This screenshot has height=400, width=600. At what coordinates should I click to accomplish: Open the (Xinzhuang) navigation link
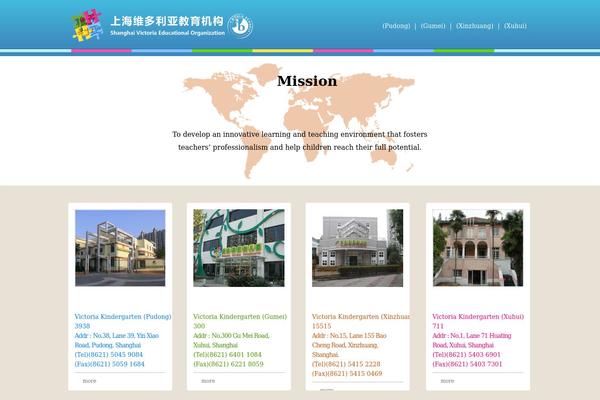point(474,26)
